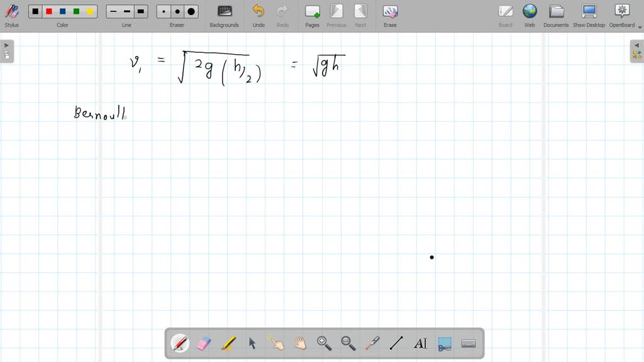Choose the laser pointer tool
644x362 pixels.
[372, 344]
